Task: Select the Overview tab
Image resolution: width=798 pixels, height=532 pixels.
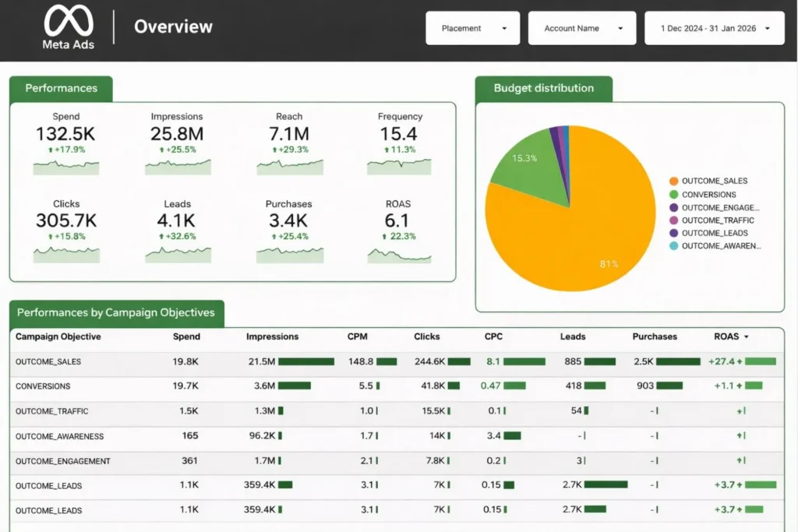Action: coord(173,26)
